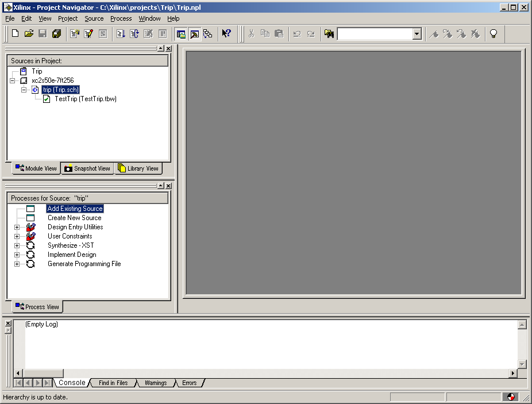
Task: Click the New Source toolbar icon
Action: 75,34
